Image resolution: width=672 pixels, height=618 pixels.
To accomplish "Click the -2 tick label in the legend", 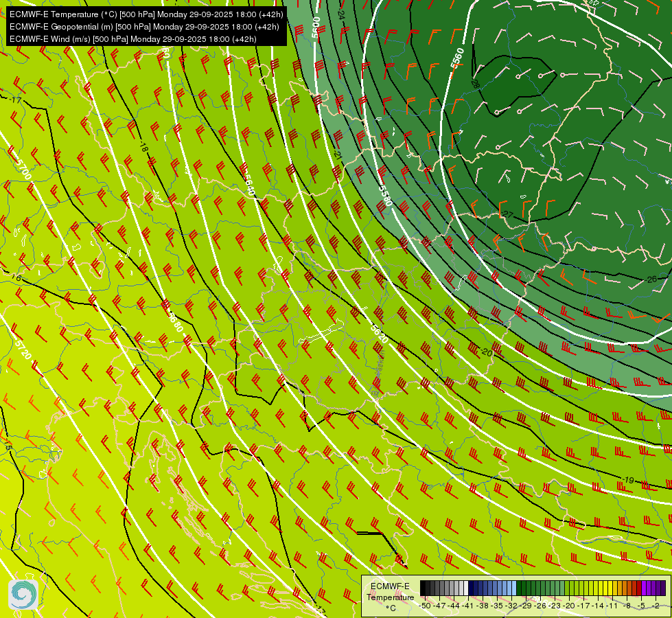I will (x=656, y=606).
